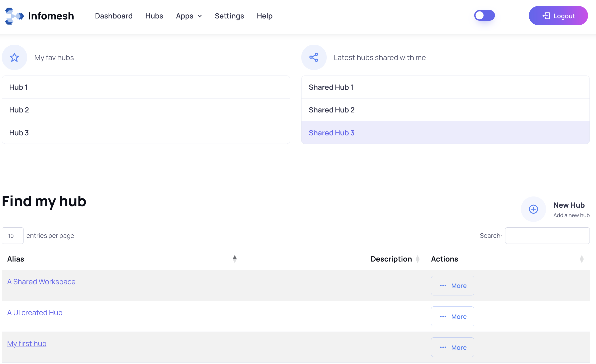Click the Infomesh logo icon
The width and height of the screenshot is (596, 364).
pos(14,16)
